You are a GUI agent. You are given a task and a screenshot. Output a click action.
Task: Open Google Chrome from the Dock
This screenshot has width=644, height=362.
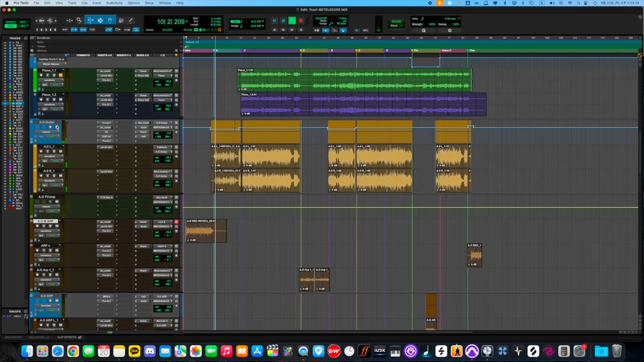tap(73, 351)
